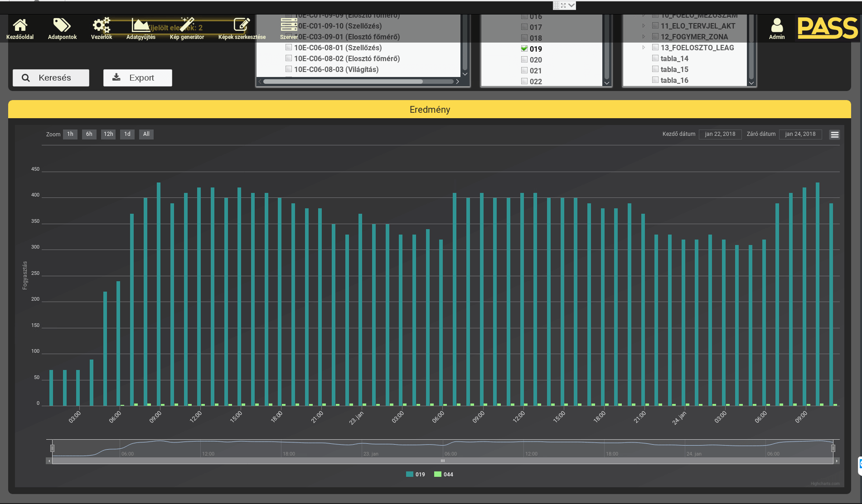
Task: Open chart hamburger context menu
Action: coord(834,134)
